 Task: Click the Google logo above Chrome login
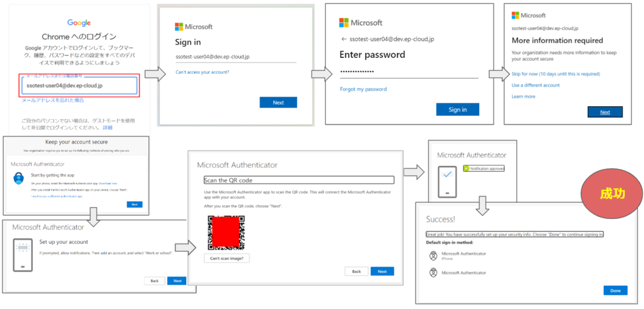(79, 23)
